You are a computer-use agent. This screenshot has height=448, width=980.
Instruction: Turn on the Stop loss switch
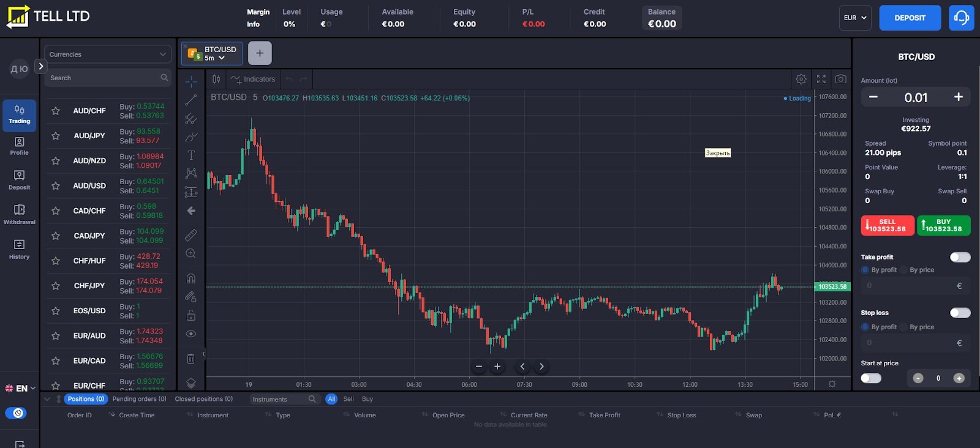(x=960, y=313)
